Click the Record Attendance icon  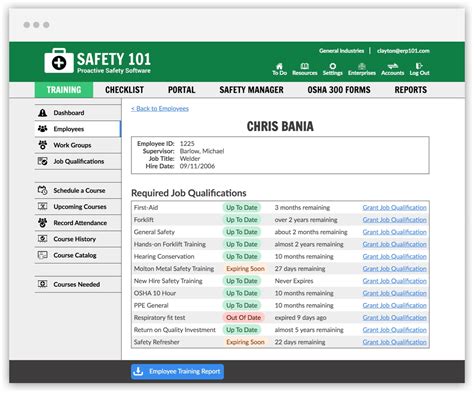[x=43, y=223]
